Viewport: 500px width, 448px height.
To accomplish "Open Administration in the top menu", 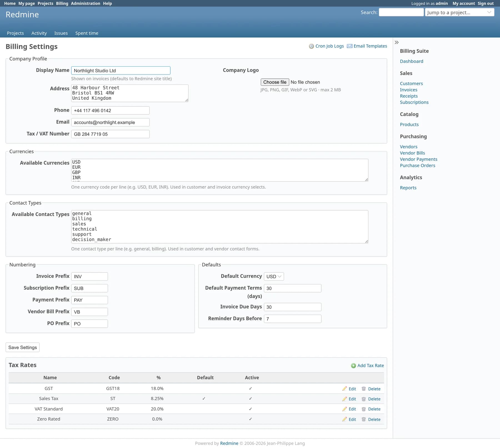I will [x=86, y=3].
